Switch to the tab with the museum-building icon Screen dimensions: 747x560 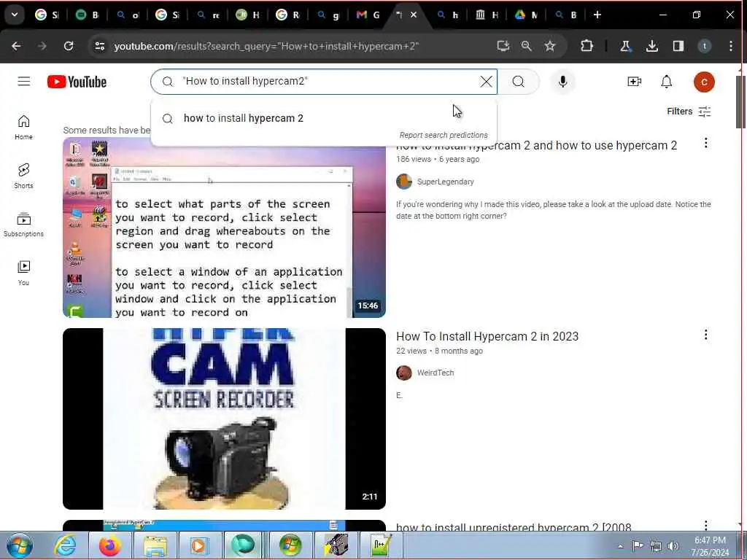tap(487, 15)
